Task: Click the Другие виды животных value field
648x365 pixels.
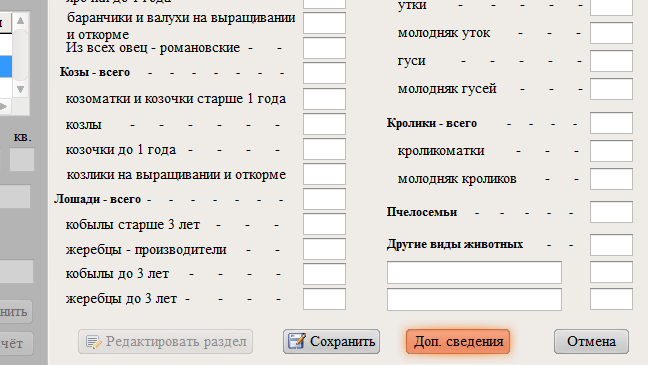Action: click(611, 245)
